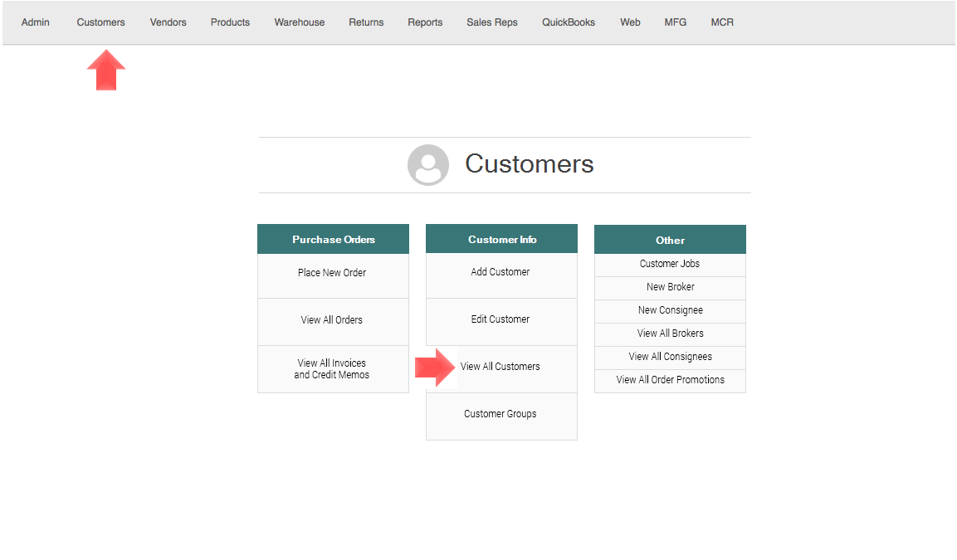Choose Edit Customer
The width and height of the screenshot is (957, 560).
[x=500, y=319]
